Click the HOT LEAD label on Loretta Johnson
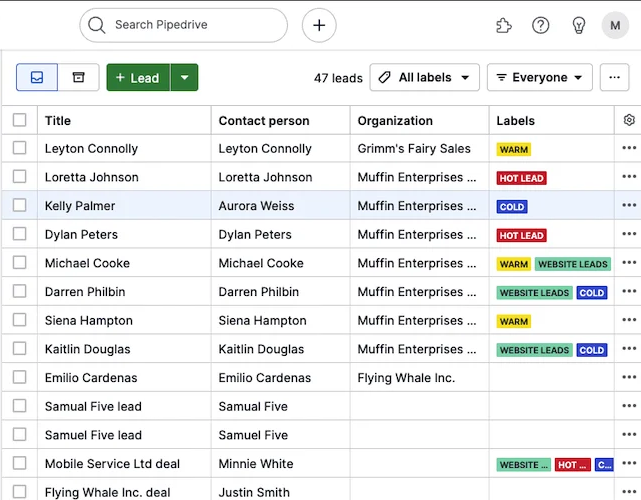The image size is (641, 500). [x=522, y=178]
